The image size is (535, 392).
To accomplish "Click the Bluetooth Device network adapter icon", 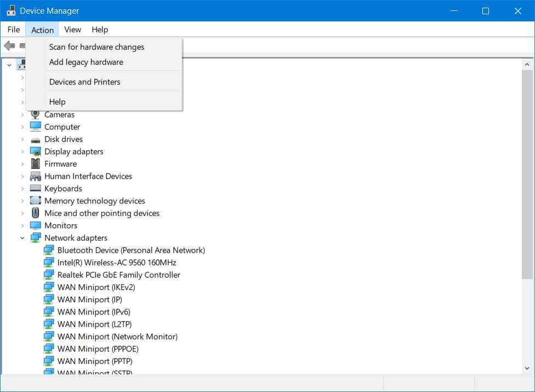I will (48, 250).
